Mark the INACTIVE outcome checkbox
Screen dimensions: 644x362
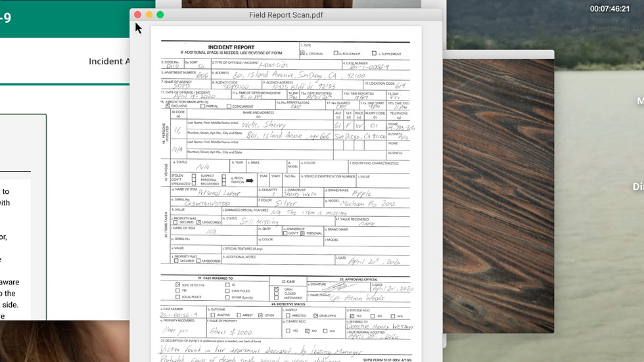pyautogui.click(x=213, y=315)
